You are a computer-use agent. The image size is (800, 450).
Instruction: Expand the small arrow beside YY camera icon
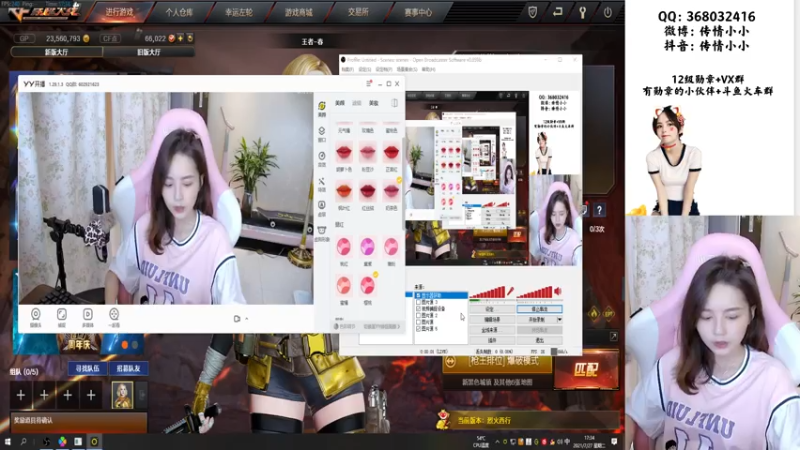pos(247,319)
